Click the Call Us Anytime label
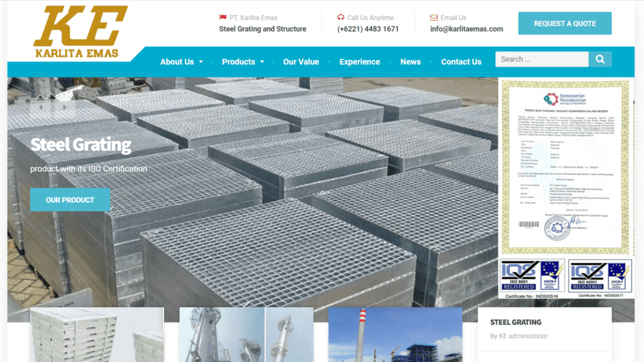The image size is (644, 362). point(370,18)
